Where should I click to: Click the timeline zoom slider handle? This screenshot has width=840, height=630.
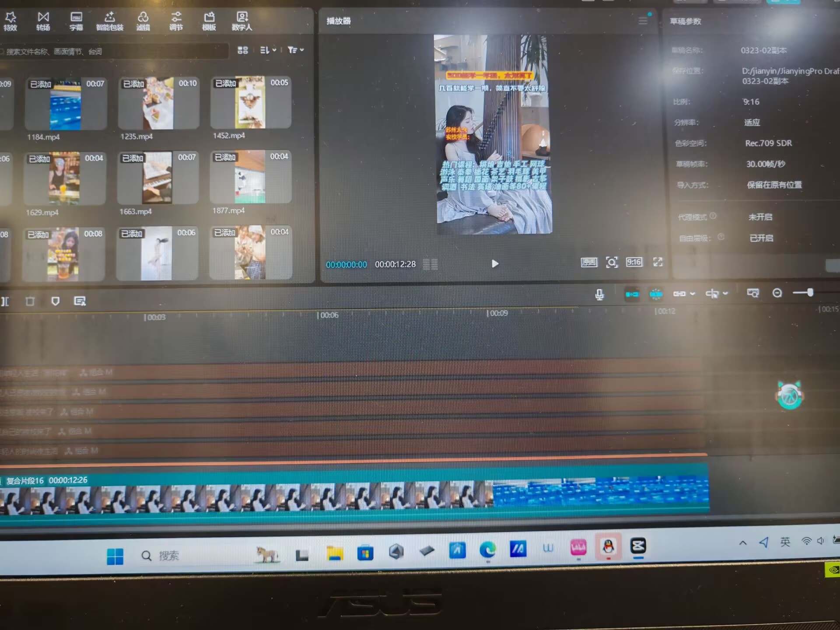point(810,292)
